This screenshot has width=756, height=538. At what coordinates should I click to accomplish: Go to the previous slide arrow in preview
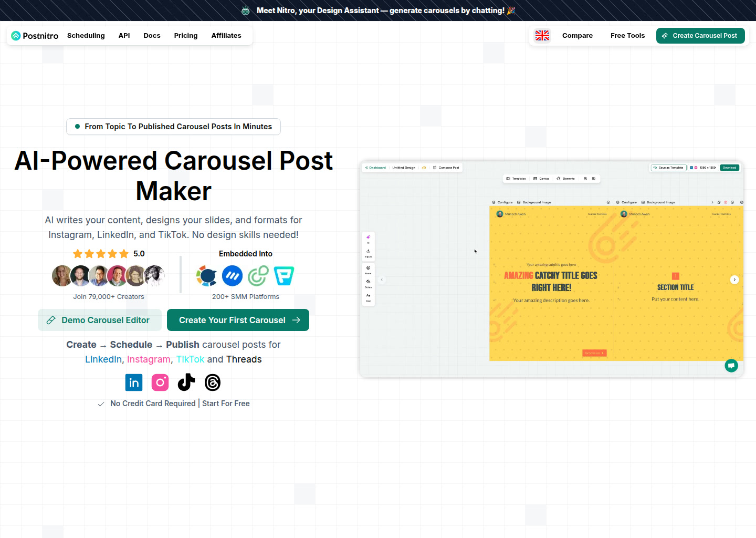(382, 280)
